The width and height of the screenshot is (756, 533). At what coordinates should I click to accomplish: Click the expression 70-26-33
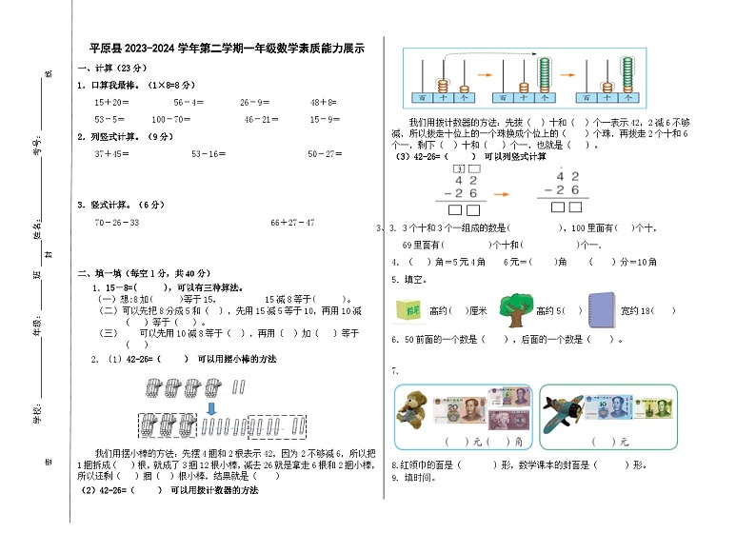117,222
